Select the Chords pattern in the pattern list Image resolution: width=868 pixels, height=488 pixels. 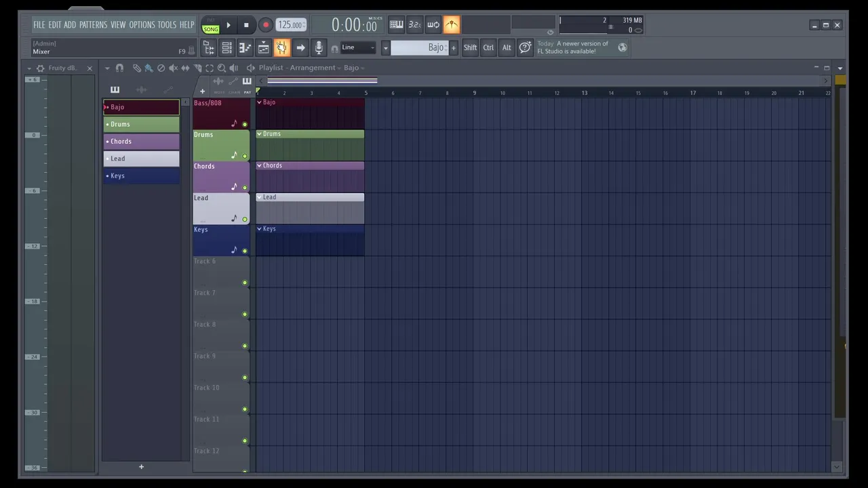coord(141,141)
